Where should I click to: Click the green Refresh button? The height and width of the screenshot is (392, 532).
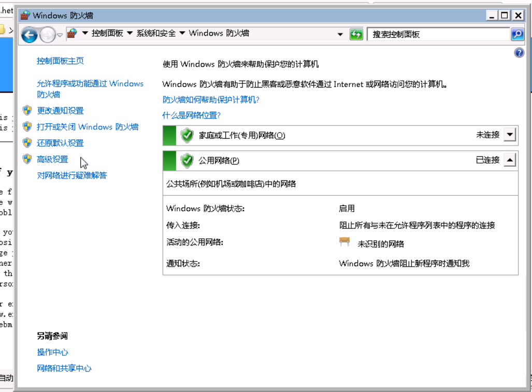click(356, 34)
